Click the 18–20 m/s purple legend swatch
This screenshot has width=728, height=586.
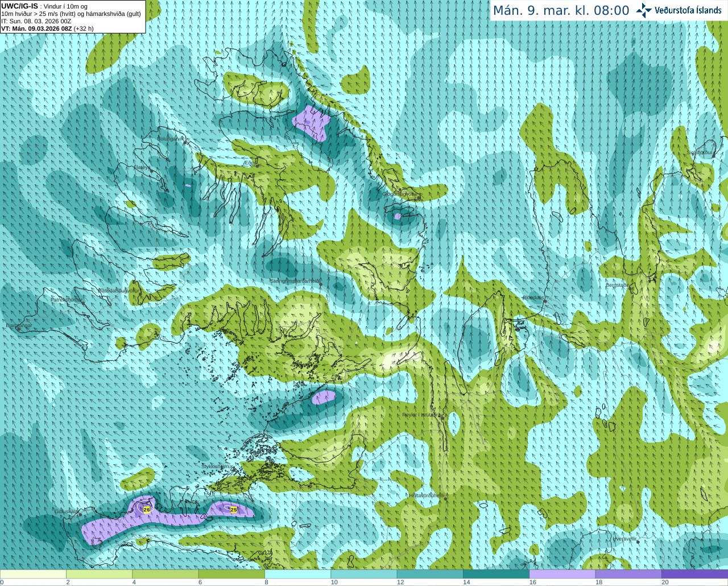[628, 574]
